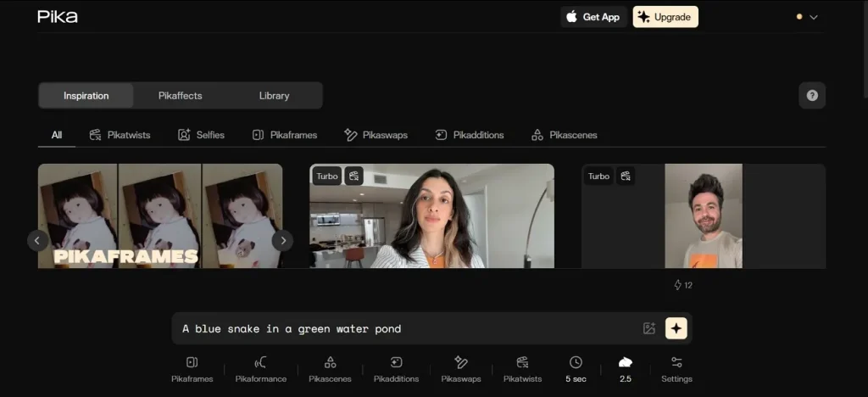Select the Pikascenes tool in bottom bar

pos(330,370)
